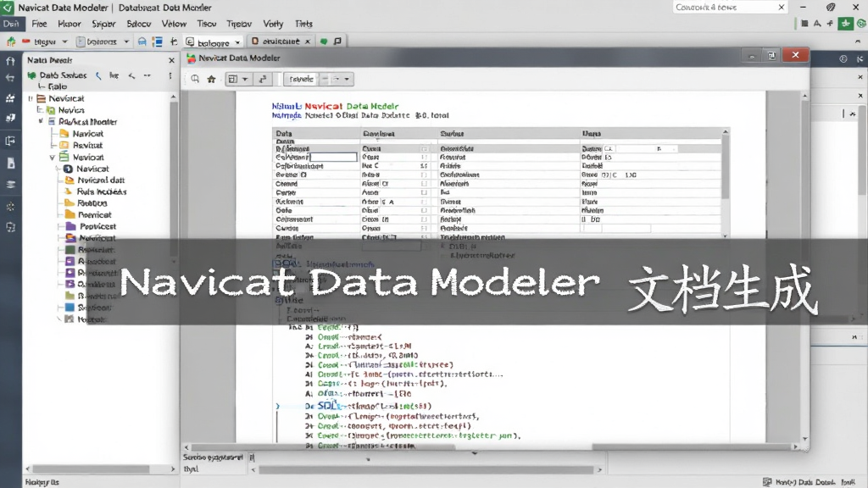Open the dropdown arrow next to 'Hlegar'
The image size is (868, 488).
[64, 42]
